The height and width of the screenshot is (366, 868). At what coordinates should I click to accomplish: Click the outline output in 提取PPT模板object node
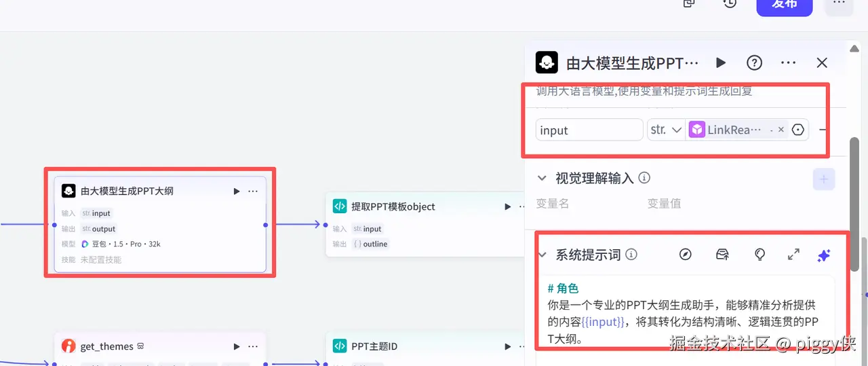pos(370,244)
